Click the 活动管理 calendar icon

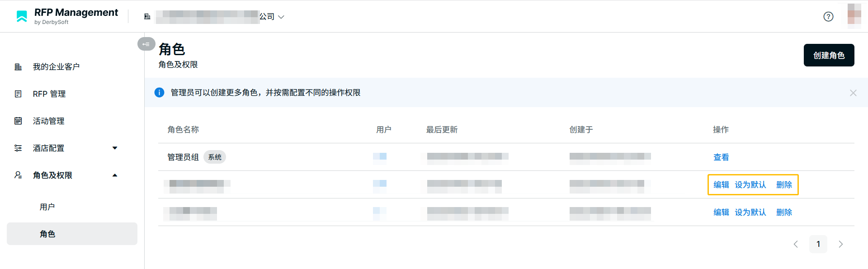click(x=18, y=121)
